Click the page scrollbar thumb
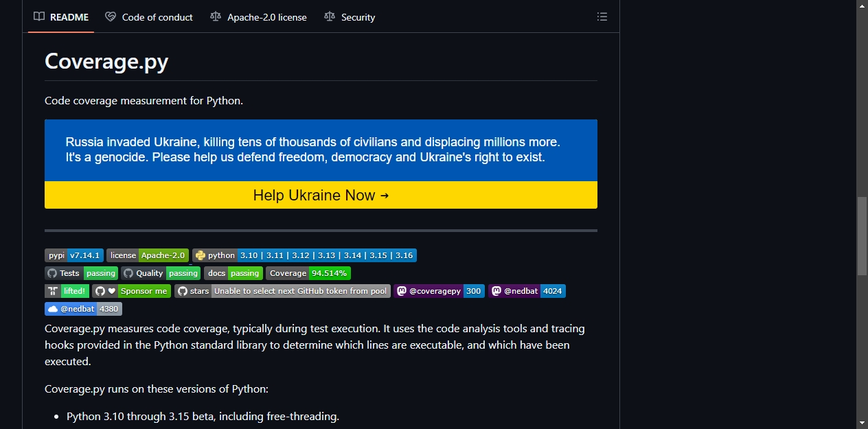 coord(863,236)
